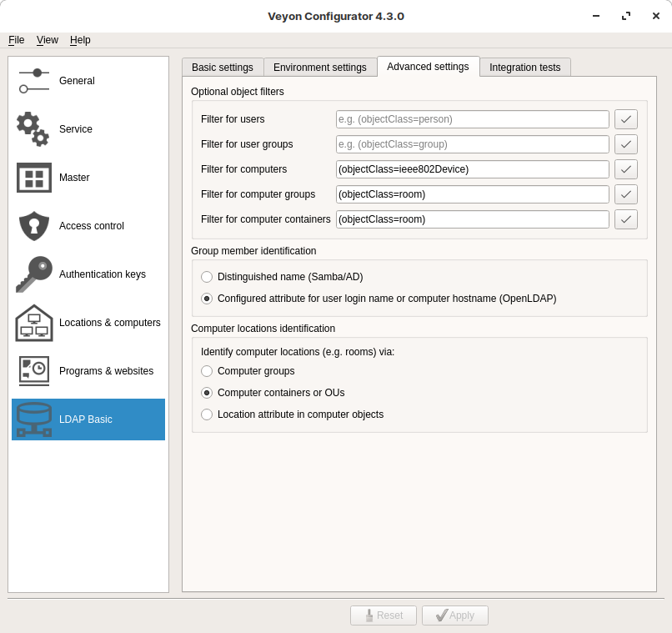Select the Access control shield icon
672x633 pixels.
pyautogui.click(x=34, y=226)
